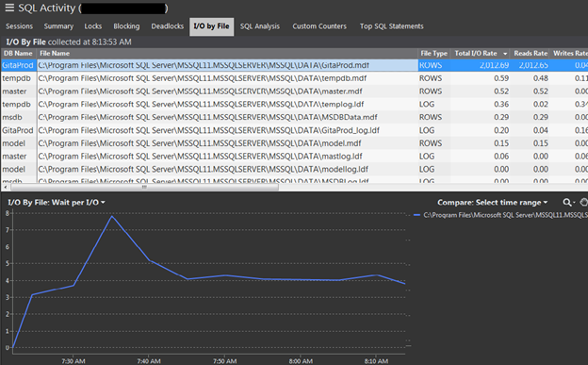Image resolution: width=588 pixels, height=365 pixels.
Task: Expand the Wait per I/O metric dropdown
Action: [78, 203]
